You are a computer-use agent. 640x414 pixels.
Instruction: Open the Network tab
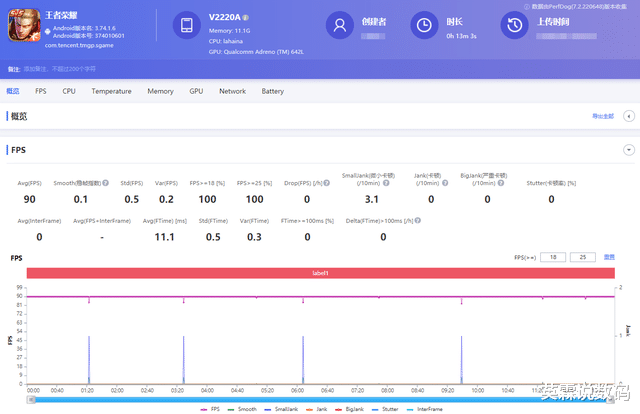pos(232,91)
